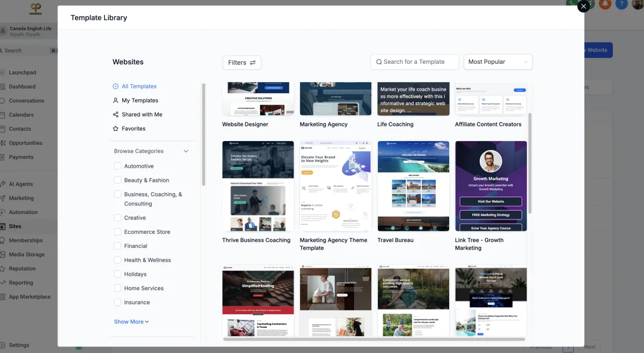Open the Link Tree - Growth Marketing thumbnail
Image resolution: width=644 pixels, height=353 pixels.
pyautogui.click(x=491, y=186)
